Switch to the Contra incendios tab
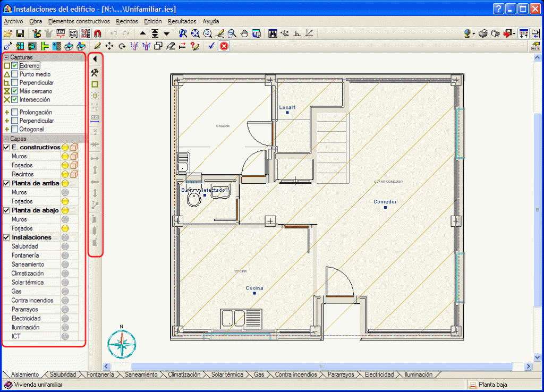 click(296, 374)
